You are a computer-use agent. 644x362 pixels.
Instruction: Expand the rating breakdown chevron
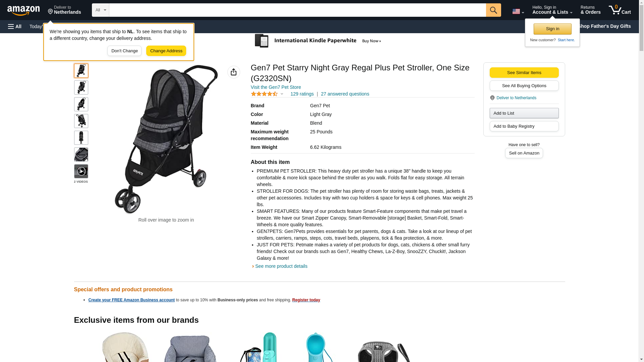click(x=282, y=94)
